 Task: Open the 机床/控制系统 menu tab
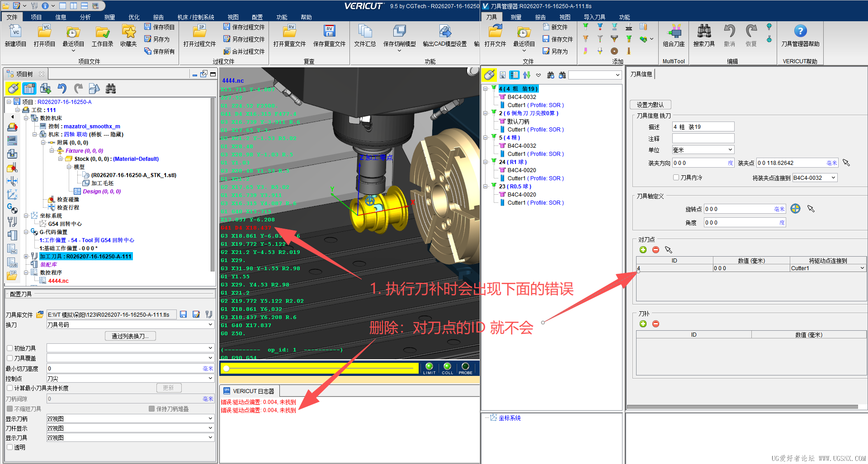point(196,17)
